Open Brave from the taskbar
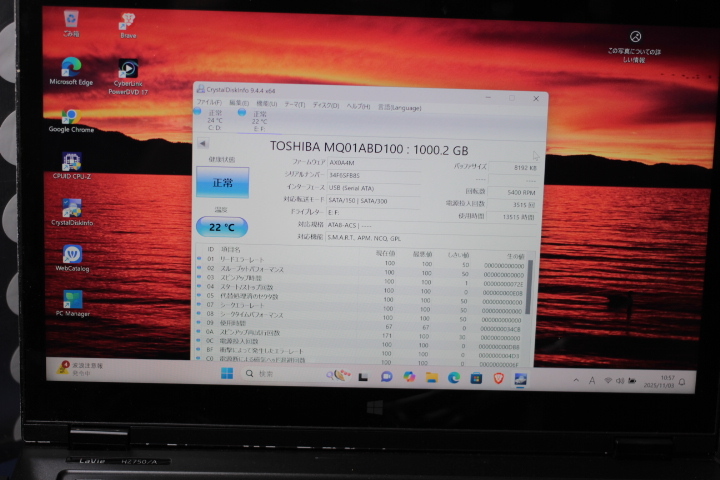 [499, 378]
